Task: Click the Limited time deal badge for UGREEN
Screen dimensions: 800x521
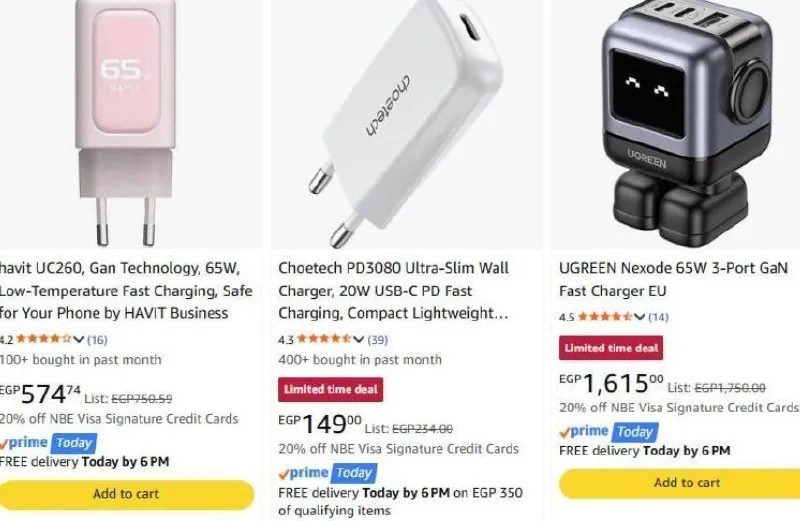Action: (611, 348)
